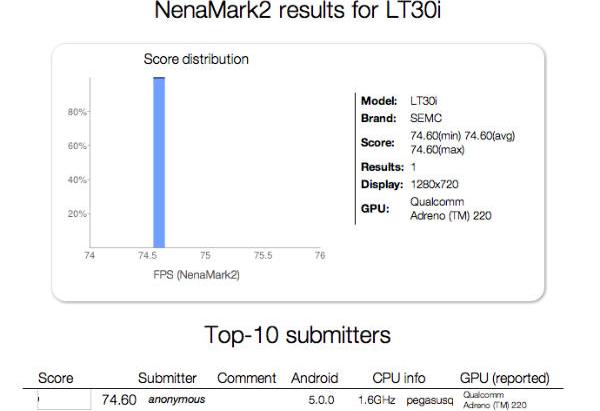
Task: Select the CPU info column header
Action: point(399,378)
